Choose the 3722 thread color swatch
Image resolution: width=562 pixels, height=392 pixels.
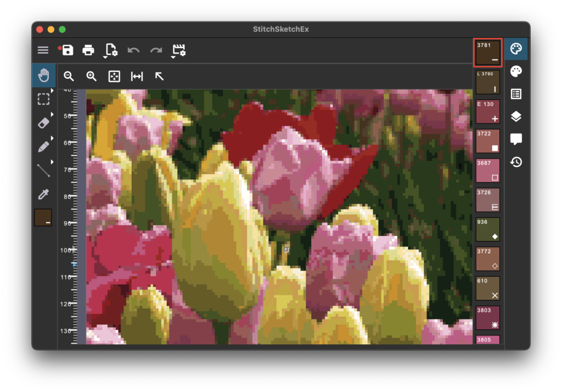487,141
